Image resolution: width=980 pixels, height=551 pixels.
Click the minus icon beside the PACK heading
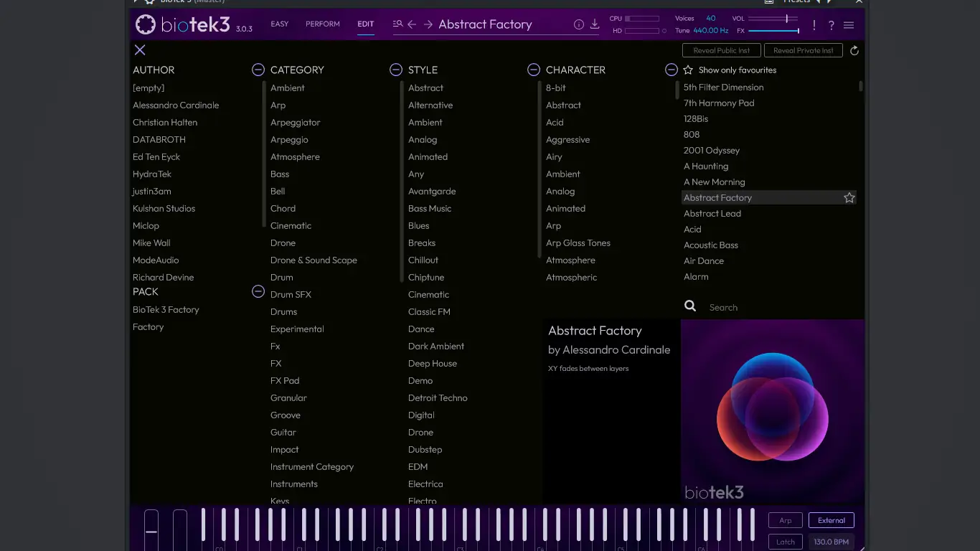258,291
